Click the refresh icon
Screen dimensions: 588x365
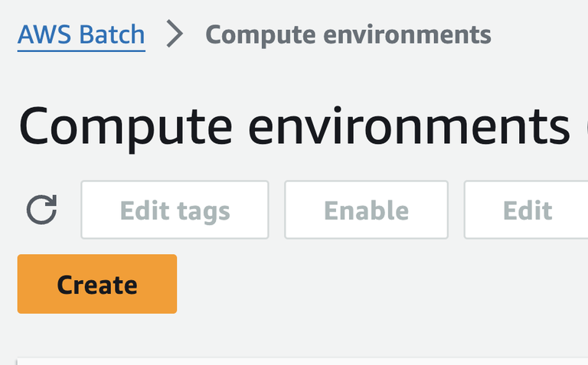click(x=41, y=210)
